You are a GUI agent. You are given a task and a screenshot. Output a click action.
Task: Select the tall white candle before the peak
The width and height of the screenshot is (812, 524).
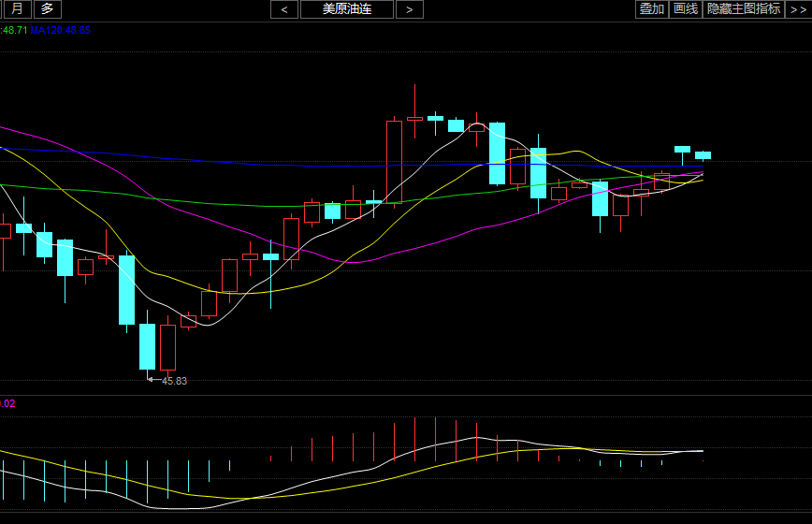click(x=394, y=161)
